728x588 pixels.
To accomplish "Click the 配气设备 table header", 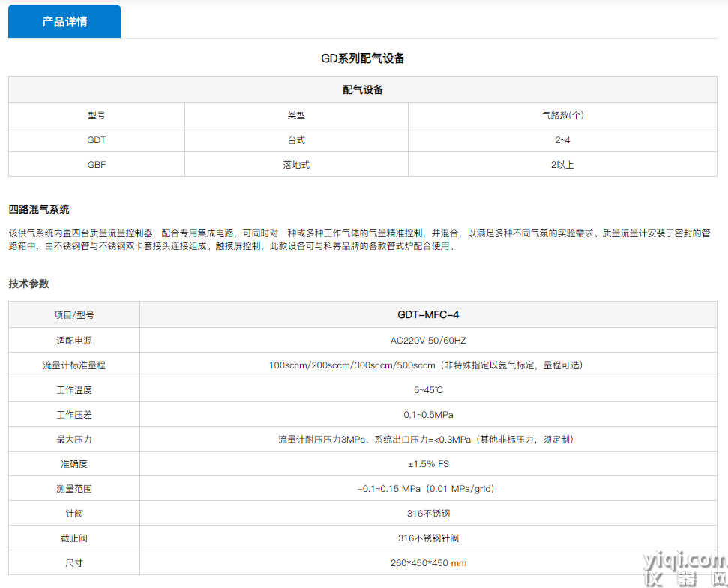I will click(363, 90).
